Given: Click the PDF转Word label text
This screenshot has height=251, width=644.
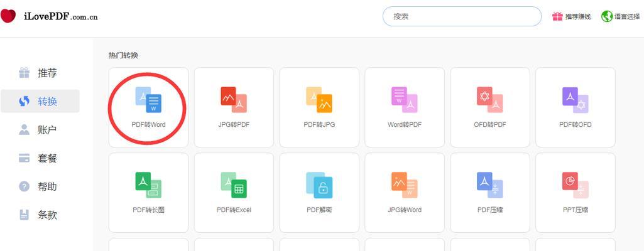Looking at the screenshot, I should click(148, 124).
